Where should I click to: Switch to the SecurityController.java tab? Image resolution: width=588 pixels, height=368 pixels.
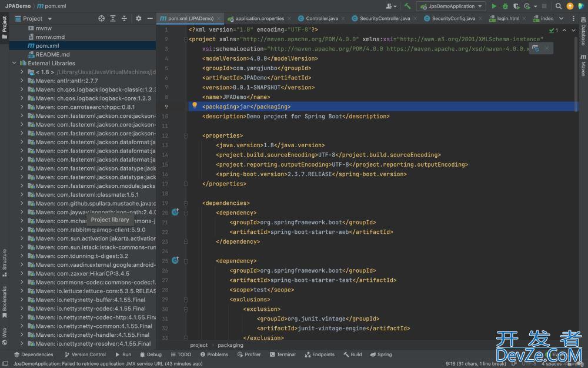click(x=385, y=18)
